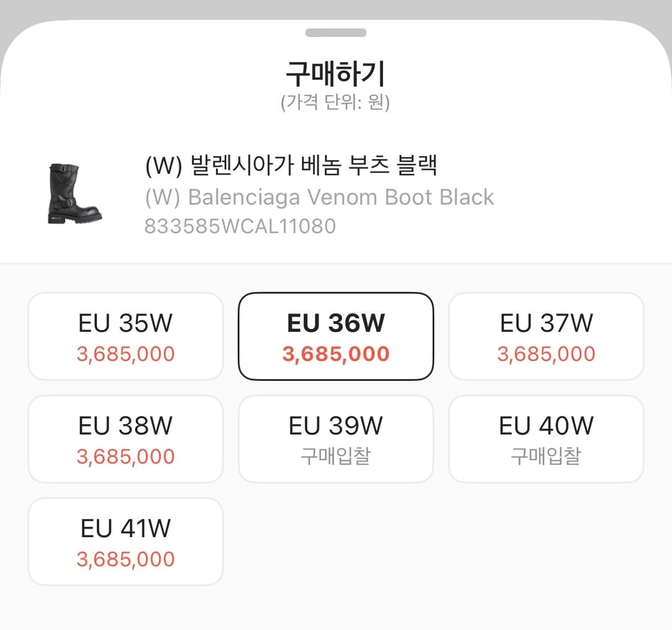Image resolution: width=672 pixels, height=630 pixels.
Task: Choose the EU 37W size option
Action: tap(545, 335)
